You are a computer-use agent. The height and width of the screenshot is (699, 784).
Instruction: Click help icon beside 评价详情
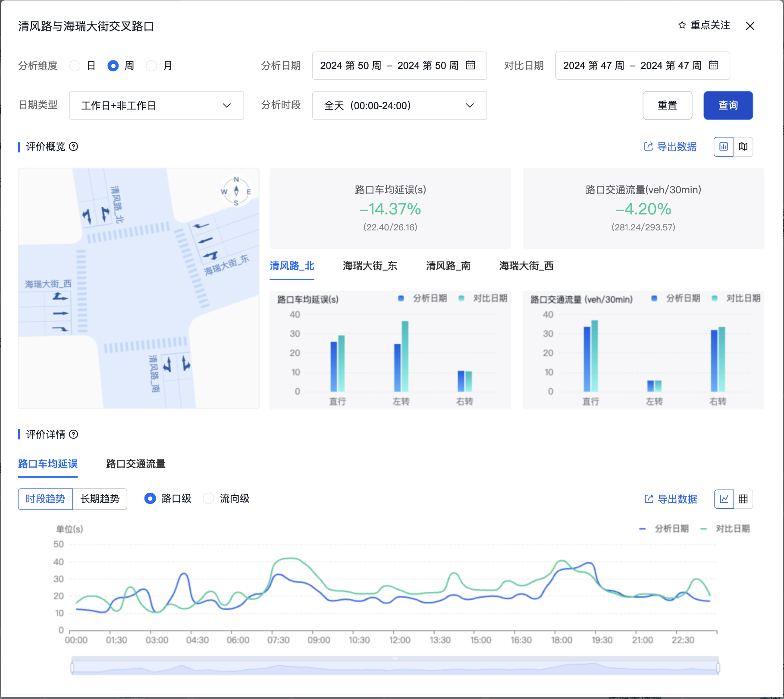click(x=74, y=435)
